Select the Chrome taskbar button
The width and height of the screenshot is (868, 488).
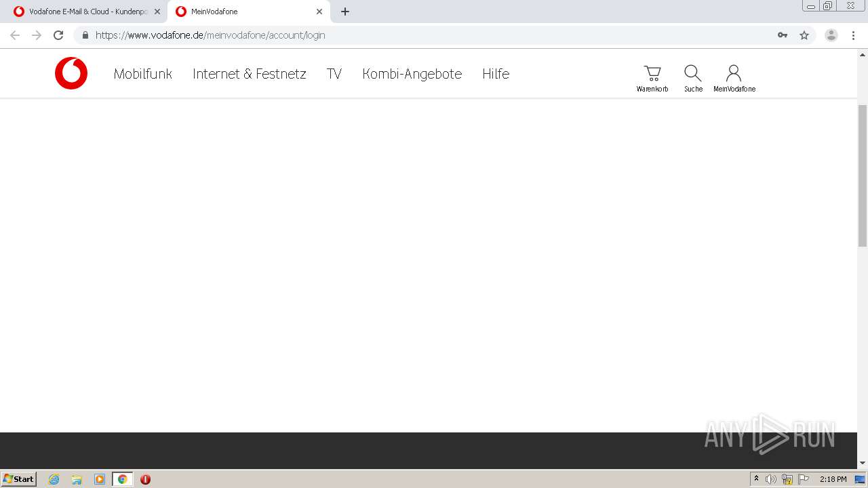coord(122,479)
